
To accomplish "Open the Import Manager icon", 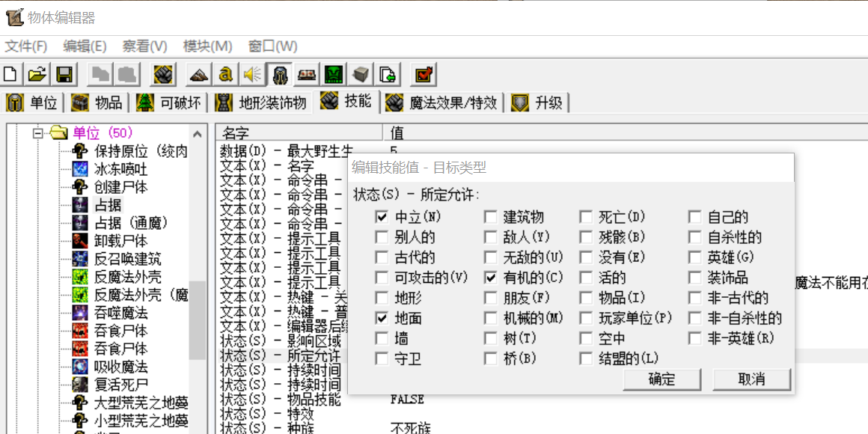I will (388, 74).
